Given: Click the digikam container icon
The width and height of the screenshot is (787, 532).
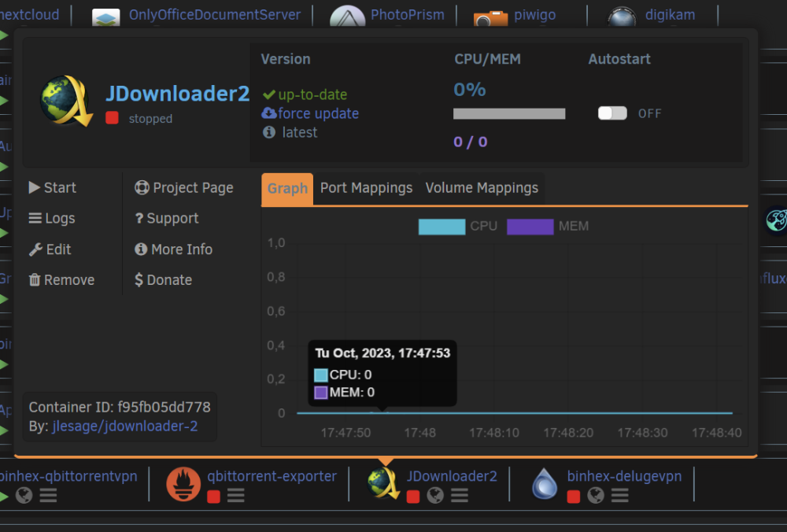Looking at the screenshot, I should point(622,17).
